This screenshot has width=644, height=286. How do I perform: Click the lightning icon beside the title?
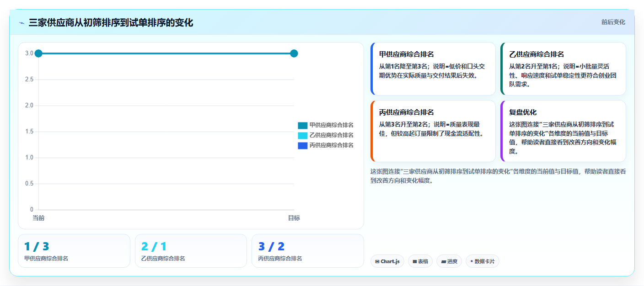click(x=21, y=23)
